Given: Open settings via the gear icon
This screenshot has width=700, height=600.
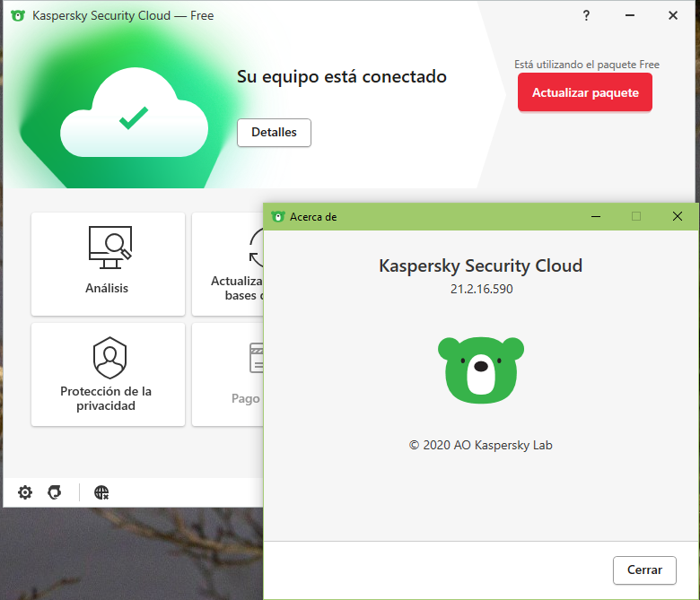Looking at the screenshot, I should point(25,492).
